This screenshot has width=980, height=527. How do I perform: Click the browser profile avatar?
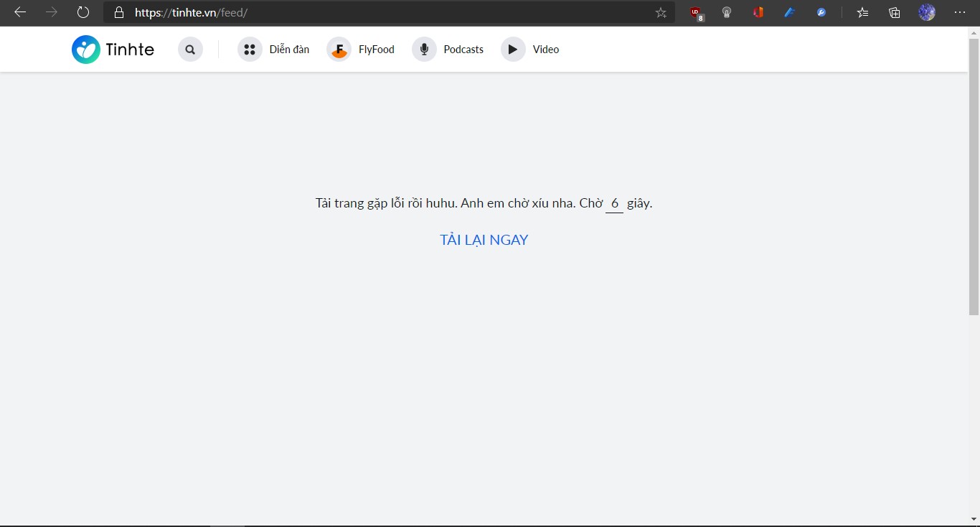926,12
